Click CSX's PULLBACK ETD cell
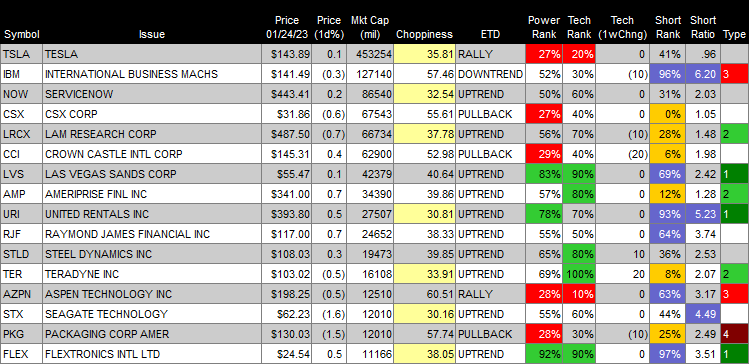 pos(490,114)
